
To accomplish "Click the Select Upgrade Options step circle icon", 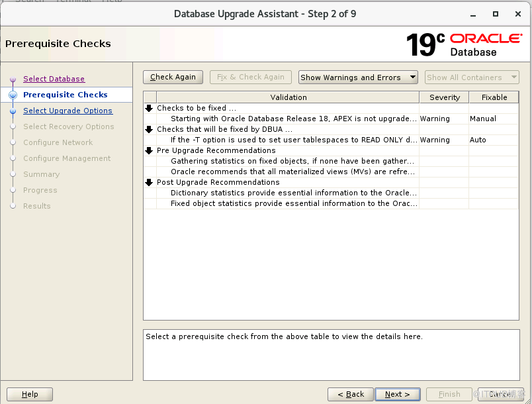I will pyautogui.click(x=13, y=111).
